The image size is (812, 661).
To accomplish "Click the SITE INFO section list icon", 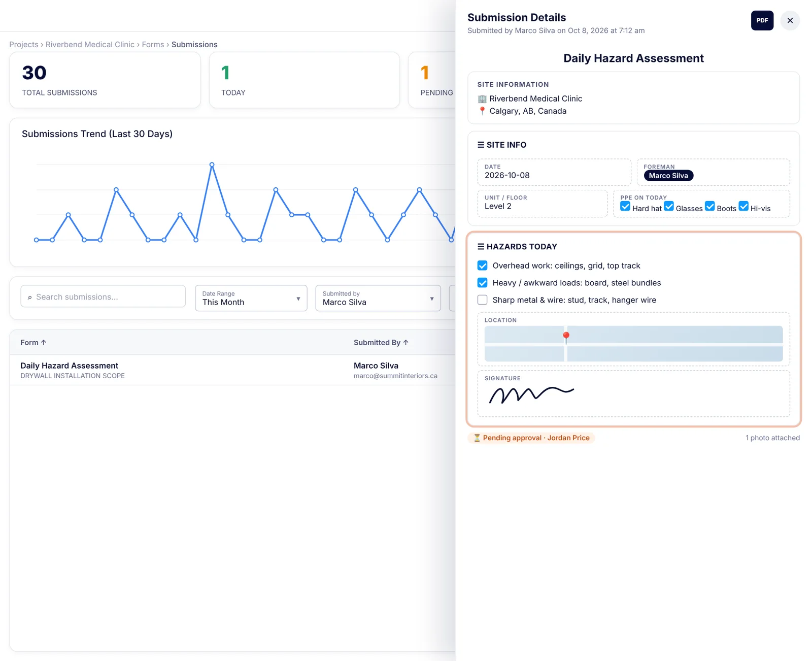I will coord(481,145).
